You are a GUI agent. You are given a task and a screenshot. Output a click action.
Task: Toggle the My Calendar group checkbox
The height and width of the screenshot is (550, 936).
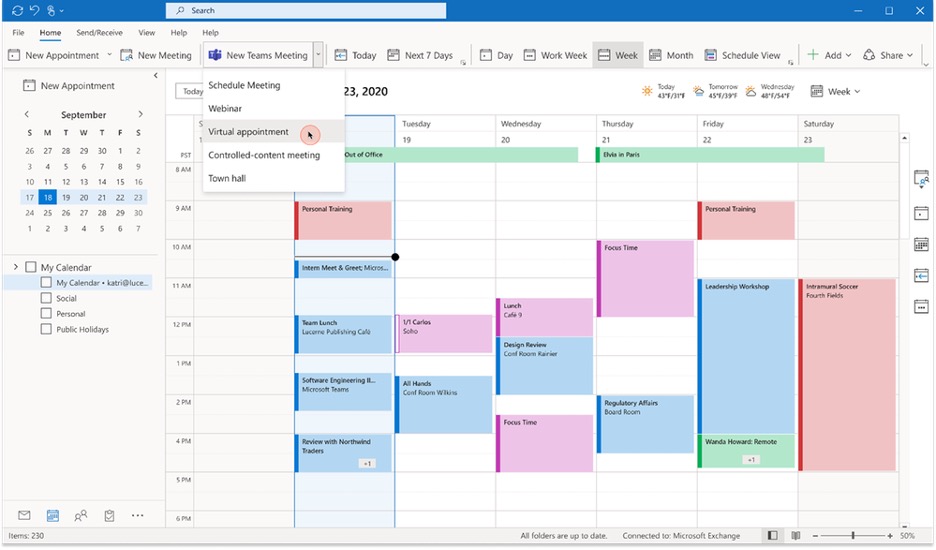pyautogui.click(x=31, y=267)
